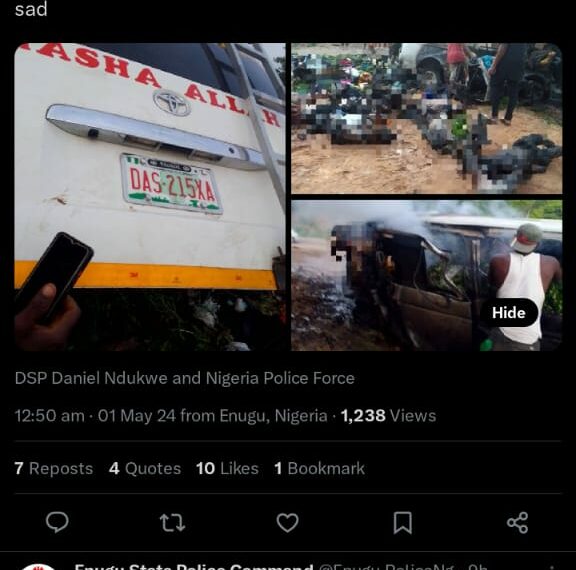The image size is (576, 570).
Task: Open the burning vehicle photo
Action: [426, 275]
